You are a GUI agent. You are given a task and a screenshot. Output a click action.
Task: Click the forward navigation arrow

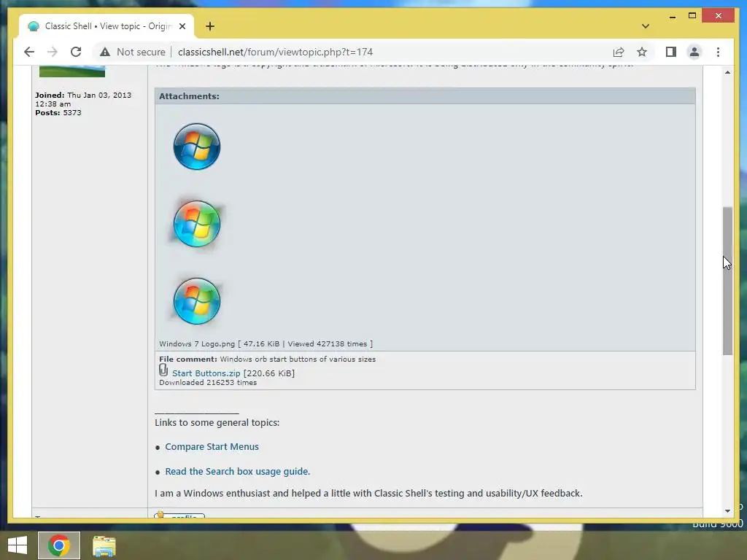53,52
